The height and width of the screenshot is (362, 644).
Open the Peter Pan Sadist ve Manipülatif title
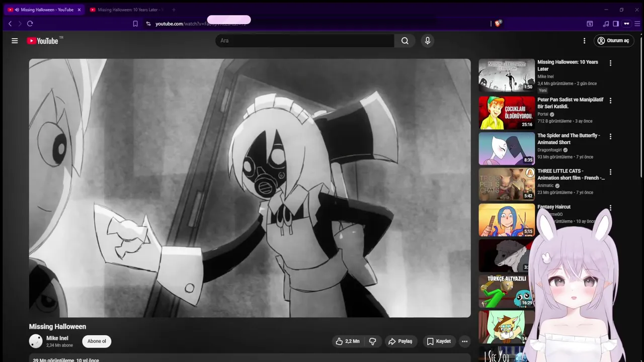pos(571,103)
